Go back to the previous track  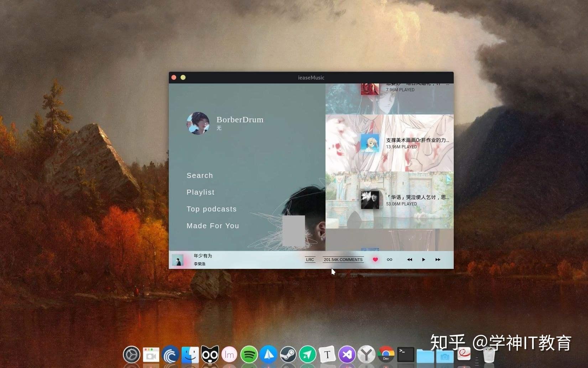409,260
